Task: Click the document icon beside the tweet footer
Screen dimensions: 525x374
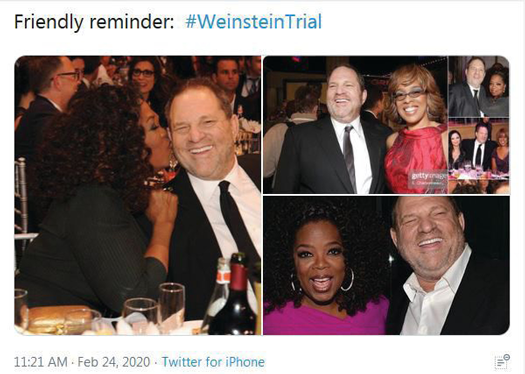Action: (502, 361)
